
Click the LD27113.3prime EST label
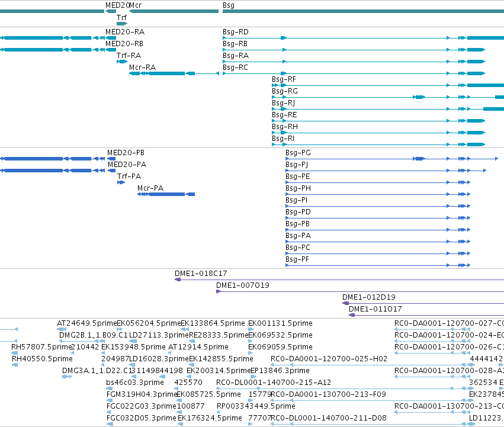tap(159, 335)
